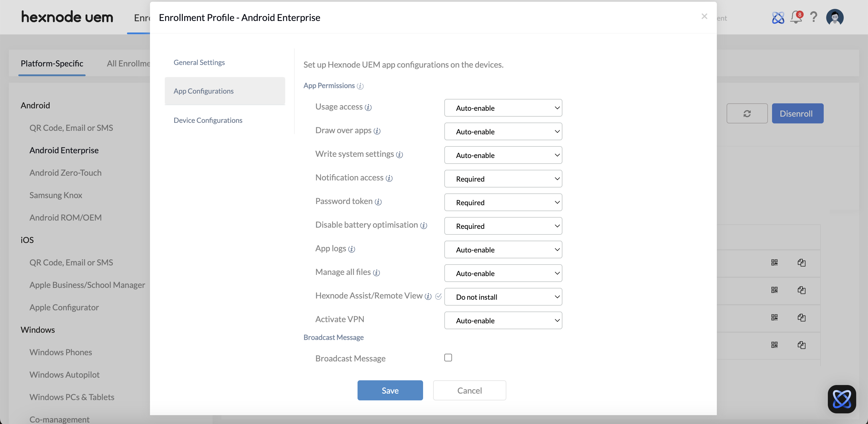
Task: Open the Hexnode apps icon in the header
Action: (x=778, y=17)
